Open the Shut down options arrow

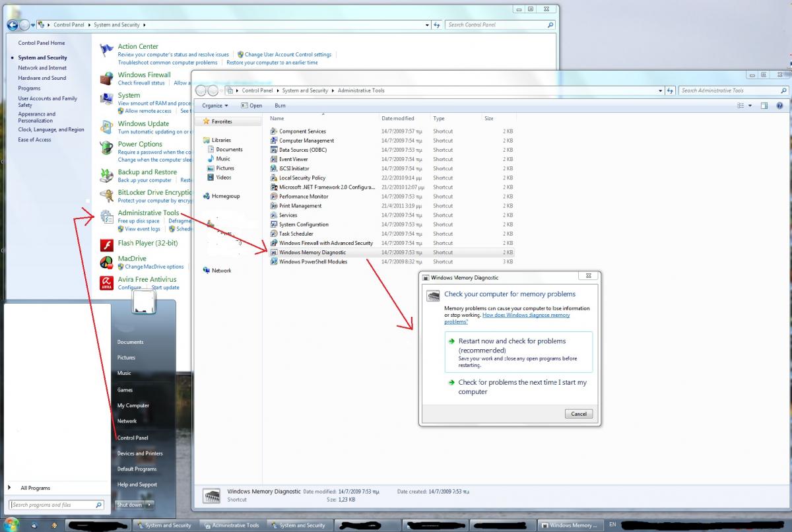point(150,505)
